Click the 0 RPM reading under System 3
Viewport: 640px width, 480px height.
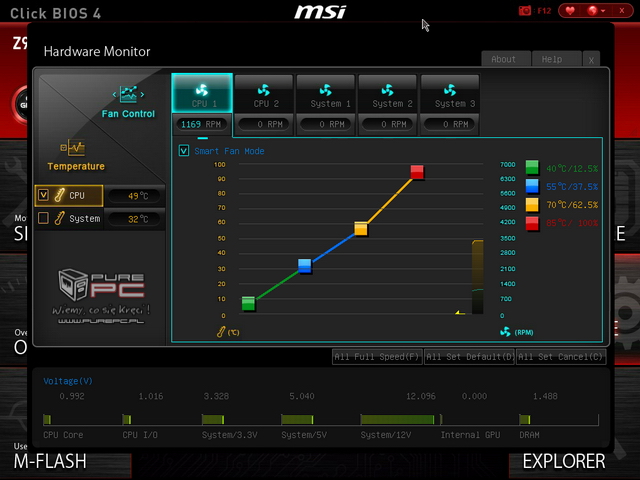click(449, 124)
